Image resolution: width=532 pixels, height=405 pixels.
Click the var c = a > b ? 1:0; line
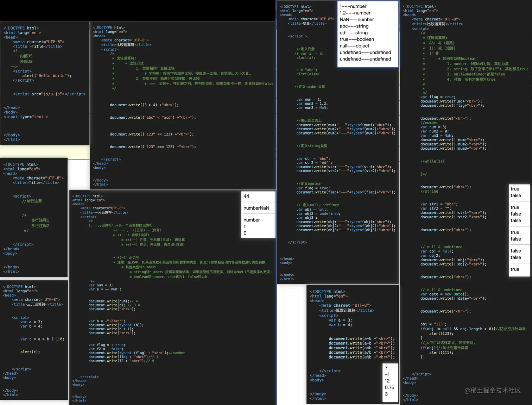coord(42,339)
